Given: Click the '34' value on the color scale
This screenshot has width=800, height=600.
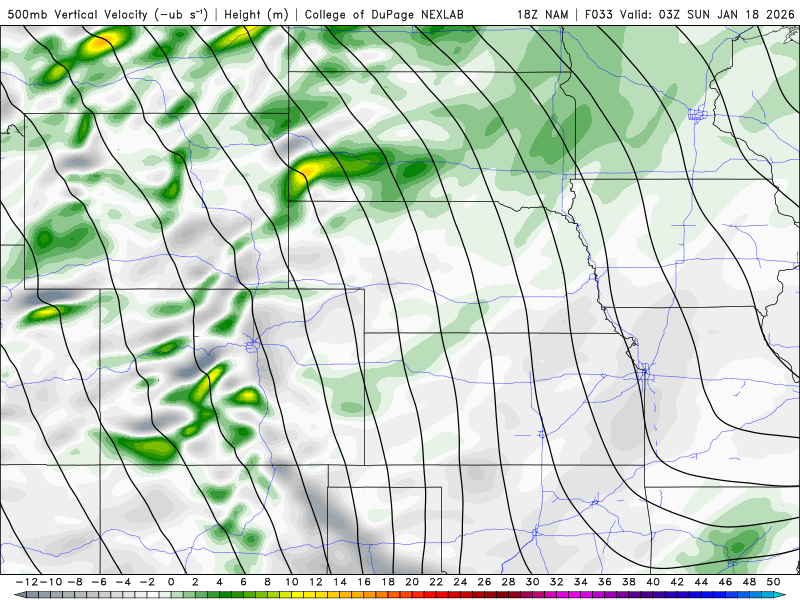Looking at the screenshot, I should 581,582.
